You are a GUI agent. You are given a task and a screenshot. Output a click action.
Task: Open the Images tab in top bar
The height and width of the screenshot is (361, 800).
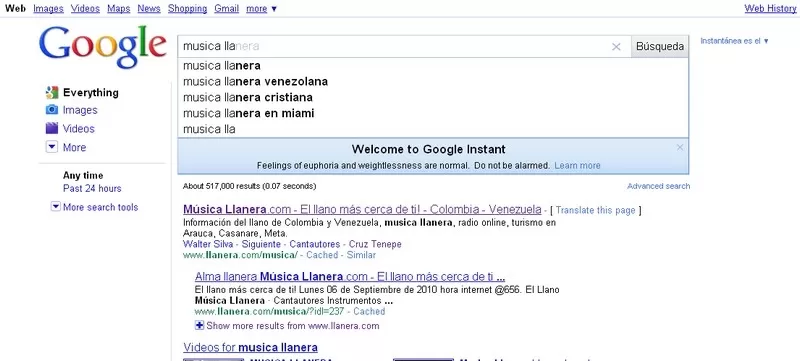coord(48,9)
